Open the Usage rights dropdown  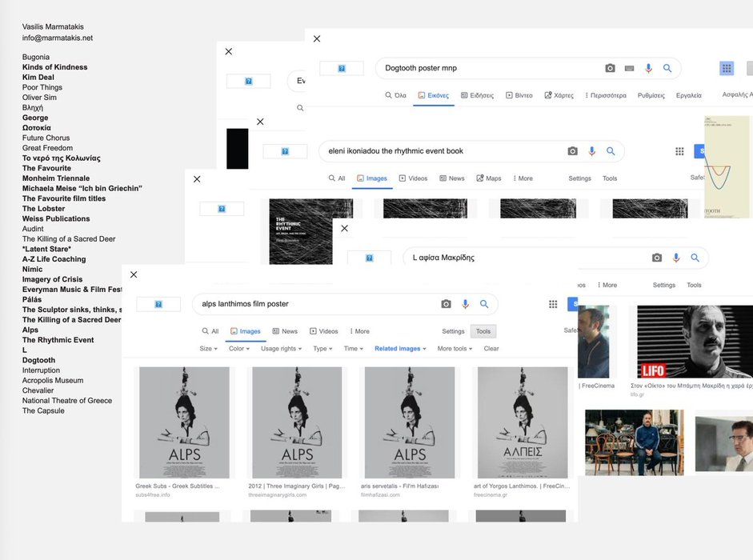pyautogui.click(x=282, y=349)
